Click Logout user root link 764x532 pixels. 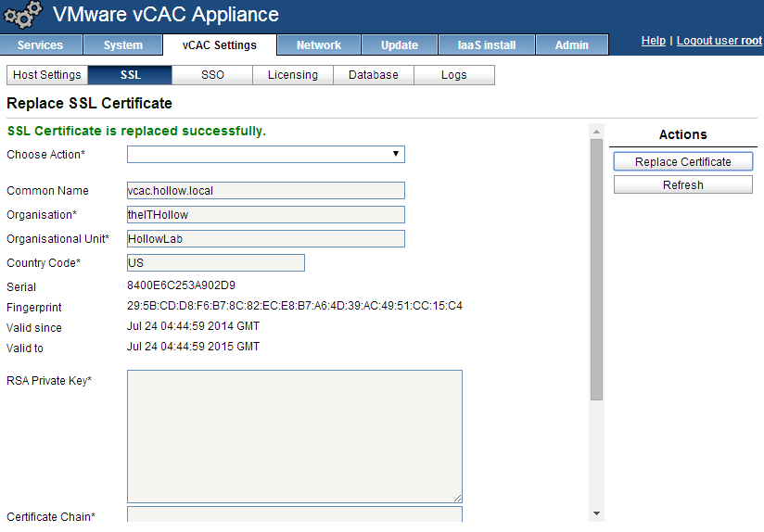pos(719,41)
